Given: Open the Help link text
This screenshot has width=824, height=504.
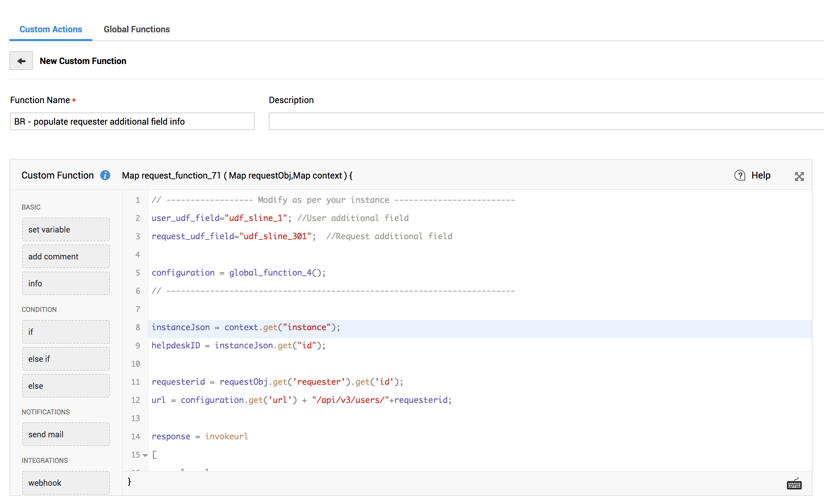Looking at the screenshot, I should click(x=761, y=176).
